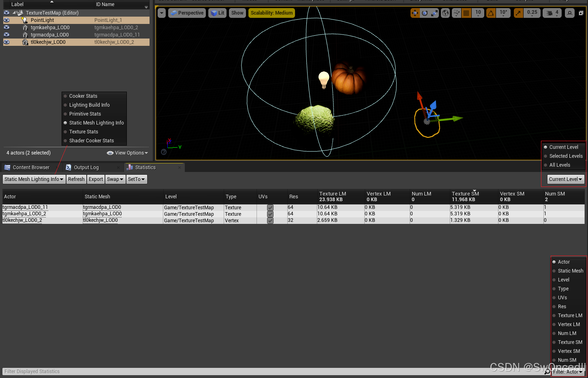Close the Statistics tab
588x378 pixels.
(180, 167)
